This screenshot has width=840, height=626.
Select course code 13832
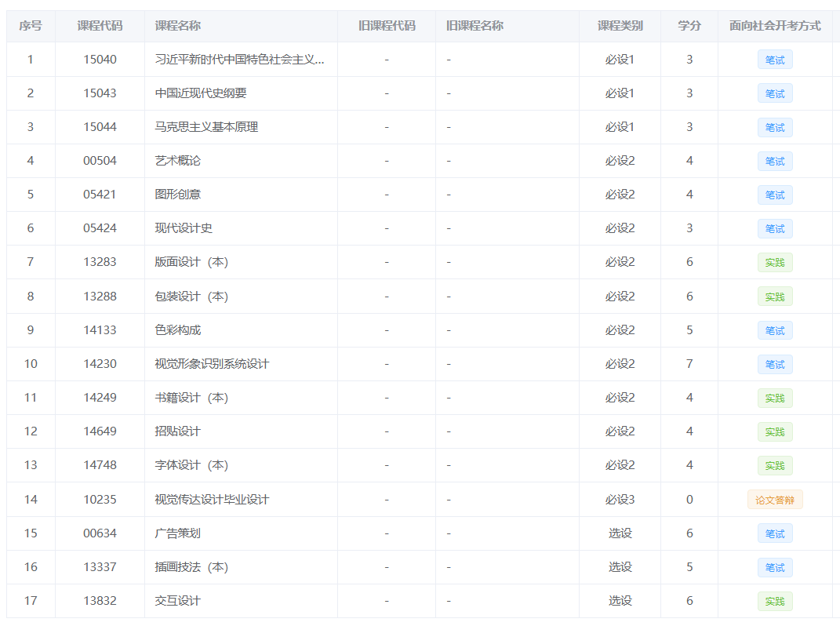click(100, 601)
